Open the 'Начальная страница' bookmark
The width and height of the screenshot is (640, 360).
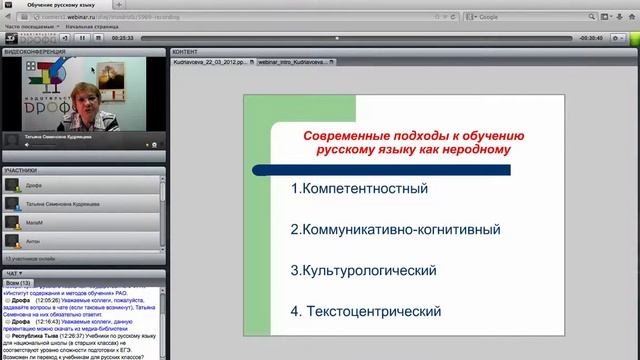[92, 27]
